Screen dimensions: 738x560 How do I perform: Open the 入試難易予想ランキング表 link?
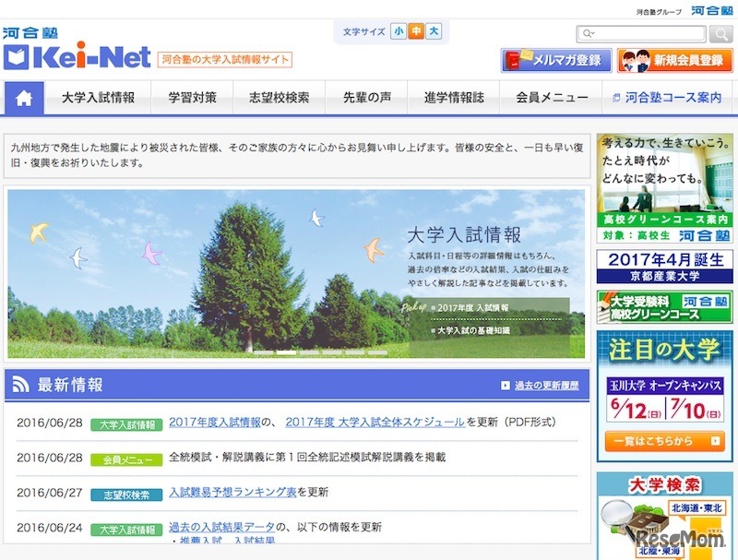(232, 492)
